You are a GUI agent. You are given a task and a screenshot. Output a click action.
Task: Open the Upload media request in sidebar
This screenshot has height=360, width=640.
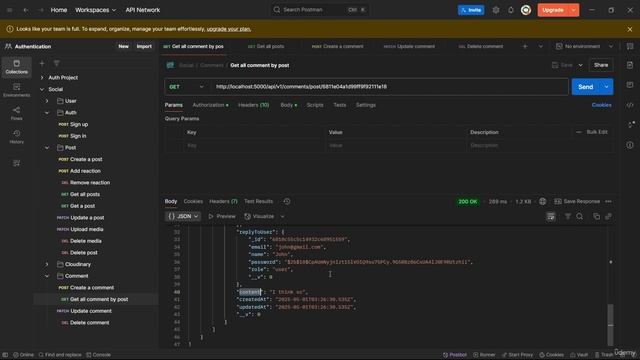(87, 229)
